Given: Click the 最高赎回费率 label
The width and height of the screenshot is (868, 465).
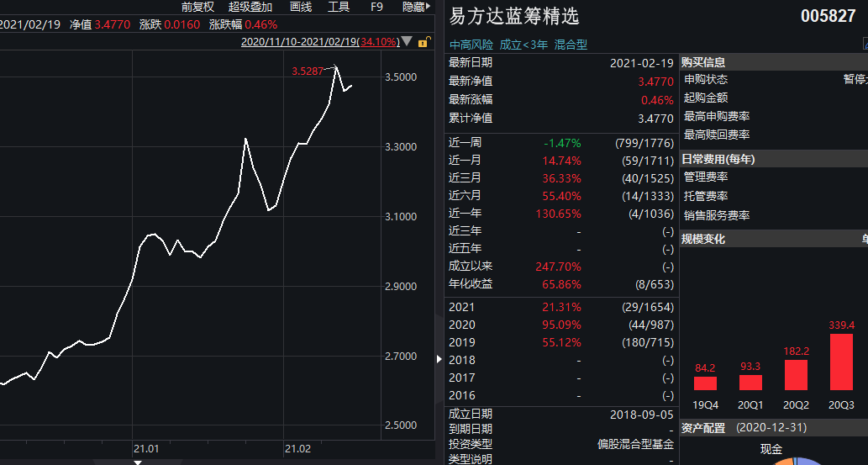Looking at the screenshot, I should 717,135.
